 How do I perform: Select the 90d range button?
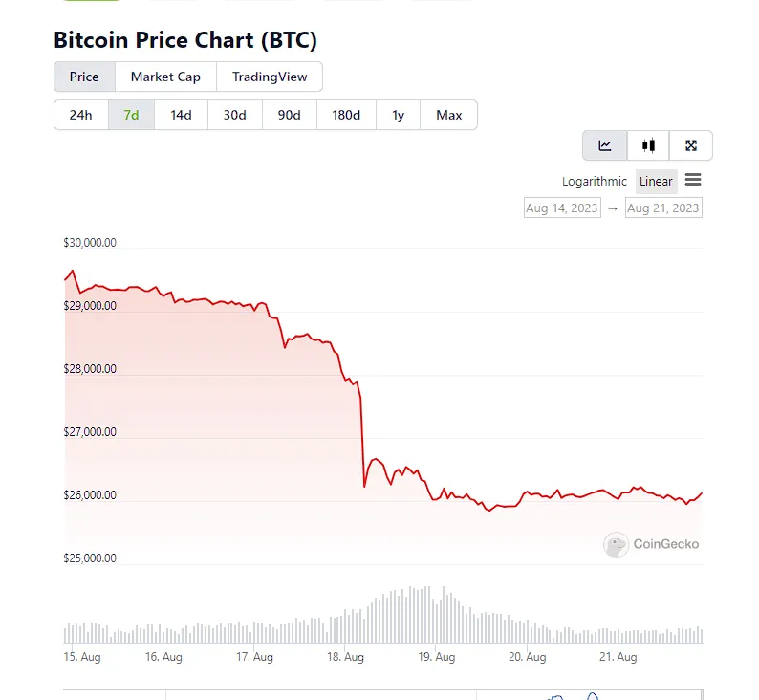(x=290, y=115)
